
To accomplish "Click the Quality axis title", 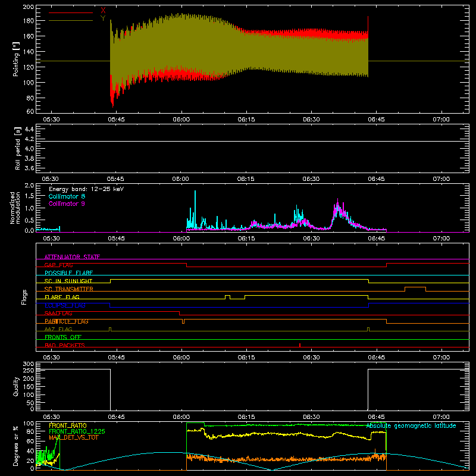I will 16,386.
